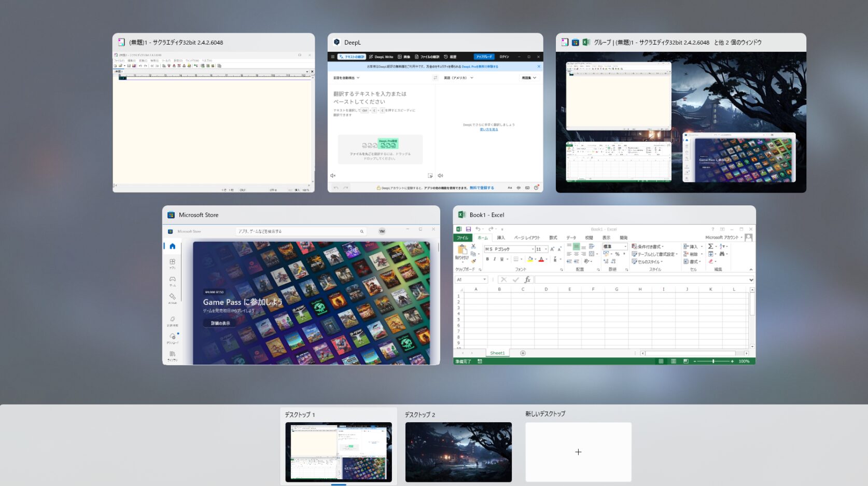Click the Downloads icon in Microsoft Store sidebar
Image resolution: width=868 pixels, height=486 pixels.
pos(172,337)
